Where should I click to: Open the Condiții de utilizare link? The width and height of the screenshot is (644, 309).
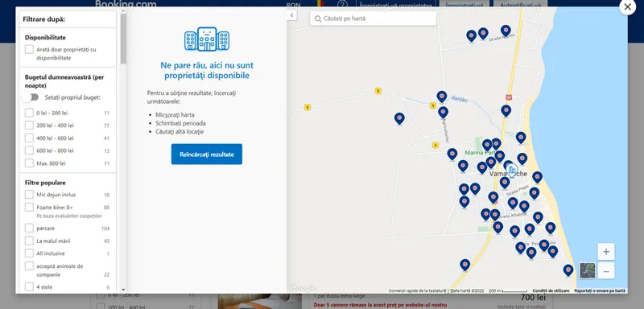[x=551, y=290]
